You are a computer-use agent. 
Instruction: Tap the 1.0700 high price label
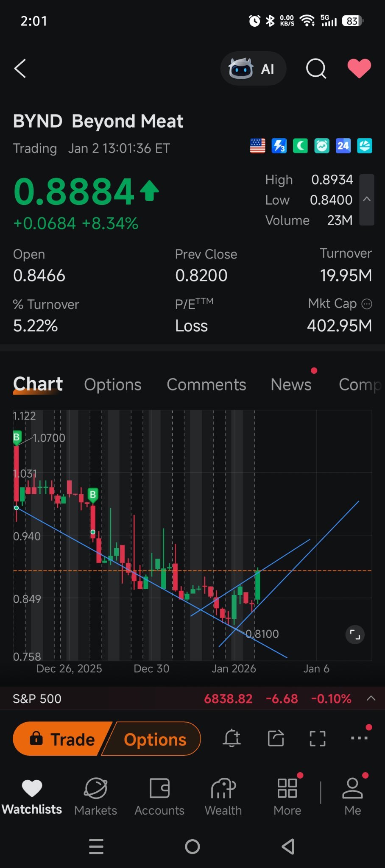tap(49, 438)
